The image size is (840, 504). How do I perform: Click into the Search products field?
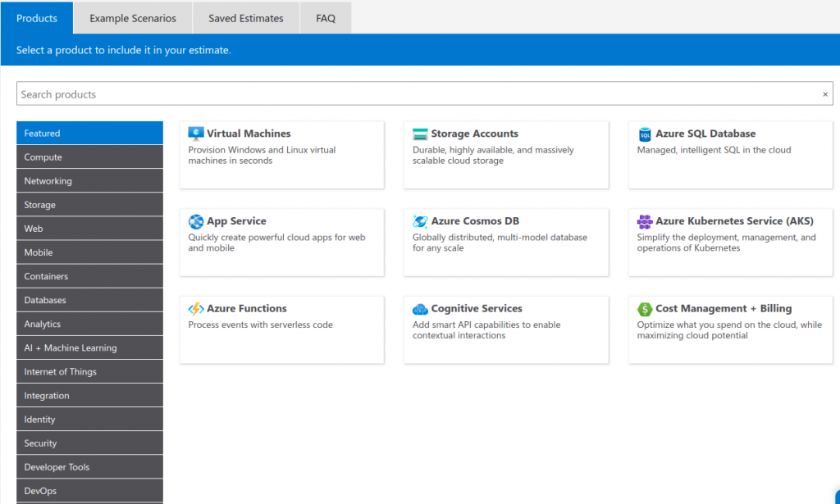(424, 93)
